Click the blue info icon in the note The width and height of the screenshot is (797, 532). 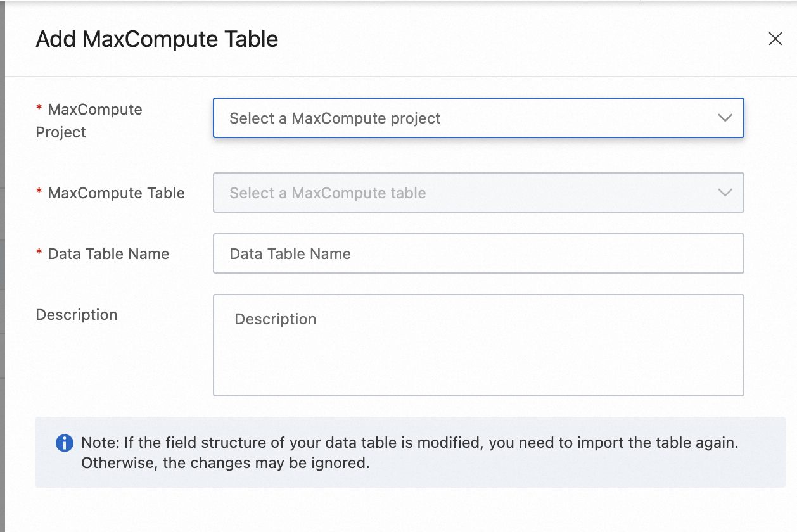(x=64, y=443)
